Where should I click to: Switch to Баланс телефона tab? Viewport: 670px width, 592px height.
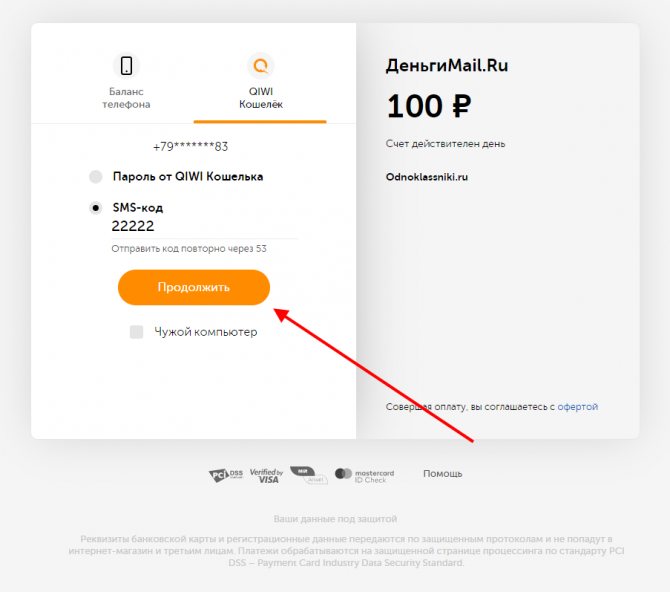(x=126, y=81)
